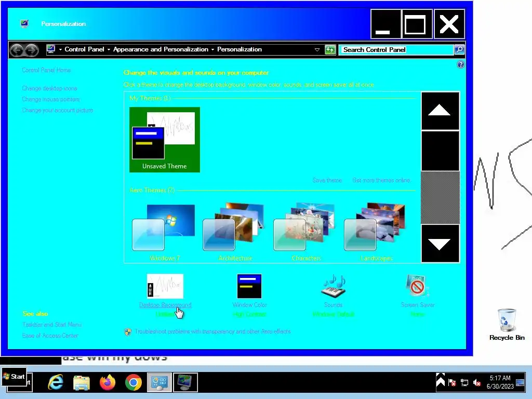Expand the address bar history dropdown
Image resolution: width=532 pixels, height=399 pixels.
[x=317, y=50]
